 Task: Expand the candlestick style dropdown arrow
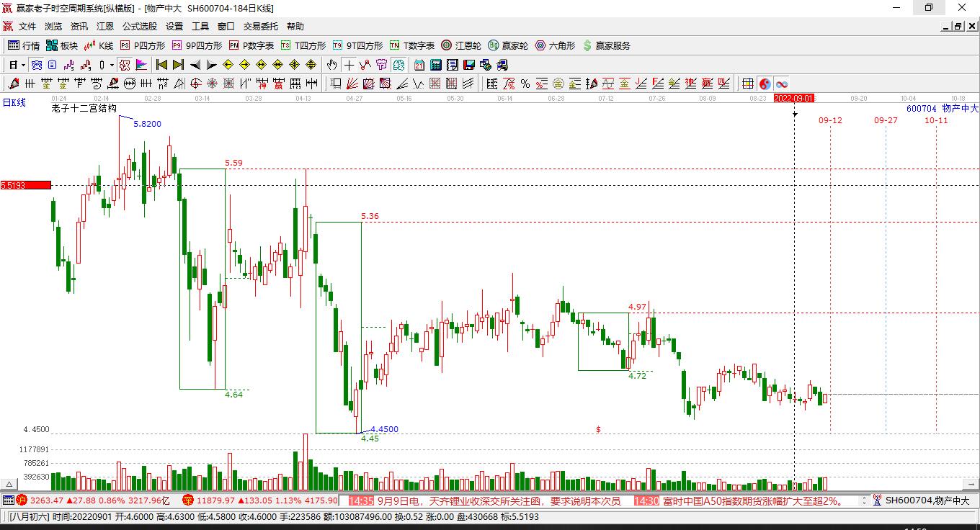112,65
